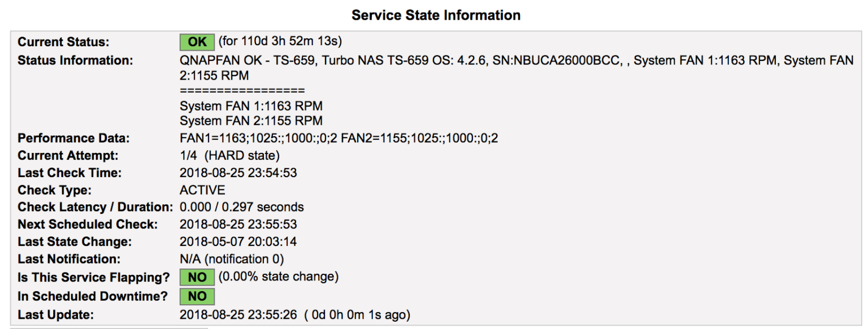Select the Last Update timestamp 23:55:26

pyautogui.click(x=238, y=314)
